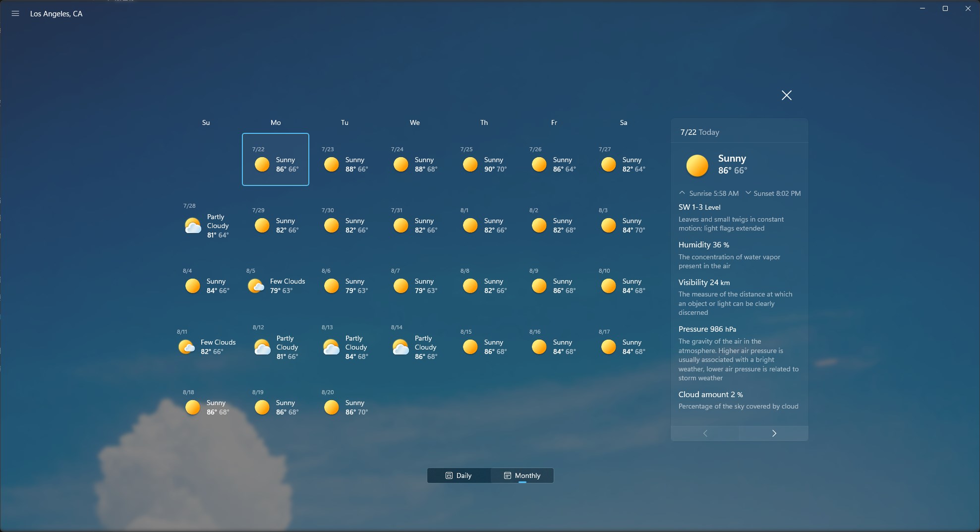This screenshot has height=532, width=980.
Task: Select the 8/14 Partly Cloudy forecast cell
Action: tap(415, 347)
